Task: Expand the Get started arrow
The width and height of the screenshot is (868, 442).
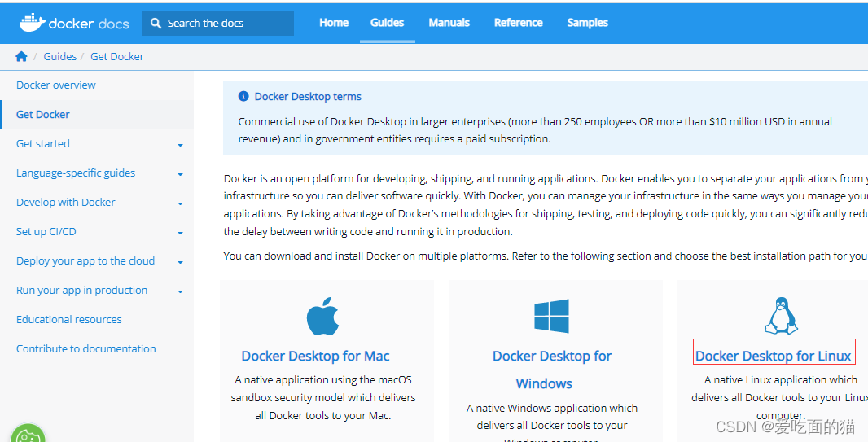Action: click(x=180, y=146)
